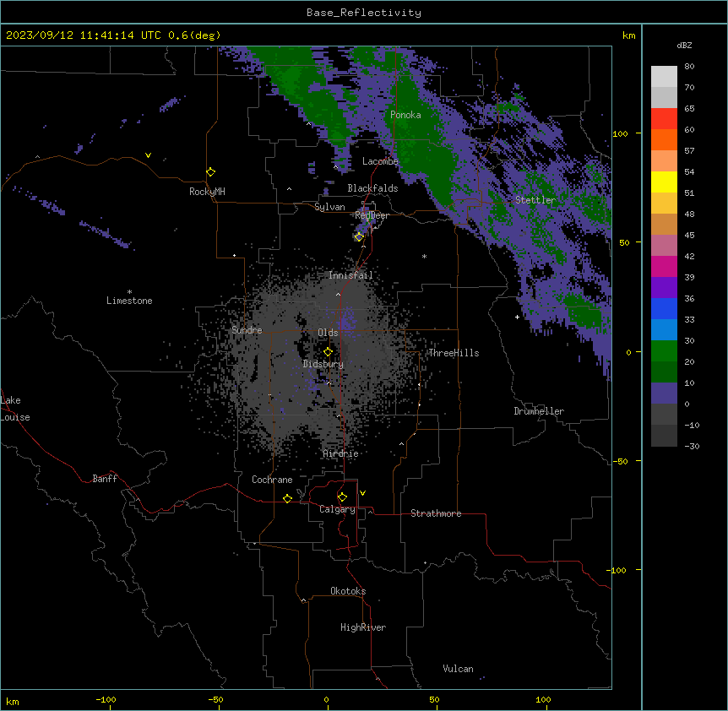This screenshot has width=728, height=711.
Task: Click the yellow V marker northwest of RockyMH
Action: coord(148,155)
